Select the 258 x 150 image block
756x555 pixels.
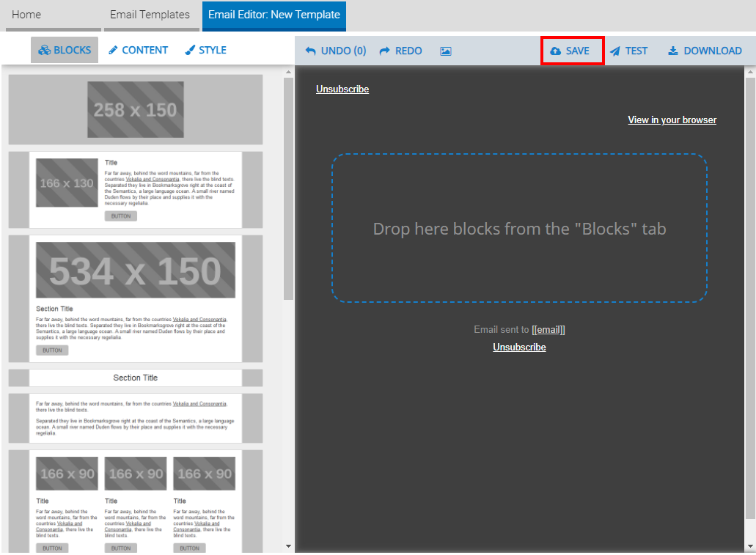pyautogui.click(x=136, y=109)
